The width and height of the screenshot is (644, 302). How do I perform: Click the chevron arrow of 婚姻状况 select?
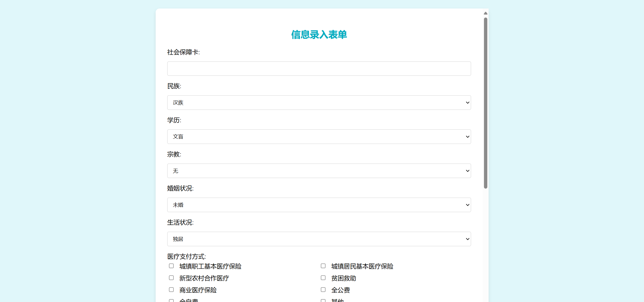[467, 205]
